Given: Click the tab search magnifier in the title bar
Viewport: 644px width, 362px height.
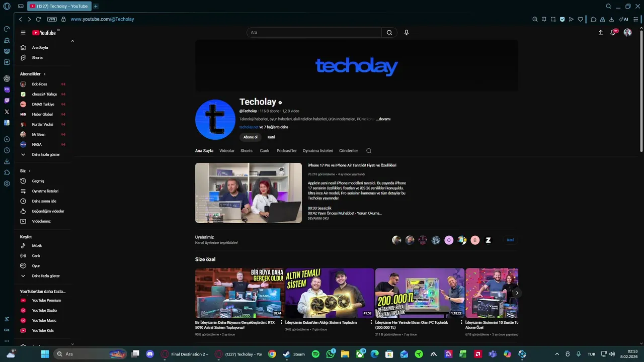Looking at the screenshot, I should click(608, 6).
